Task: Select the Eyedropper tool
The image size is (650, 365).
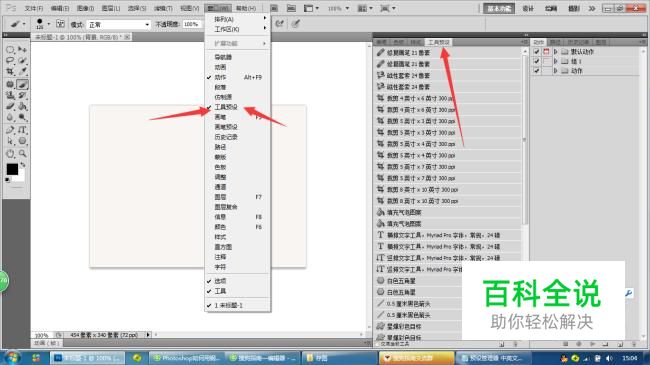Action: pos(22,72)
